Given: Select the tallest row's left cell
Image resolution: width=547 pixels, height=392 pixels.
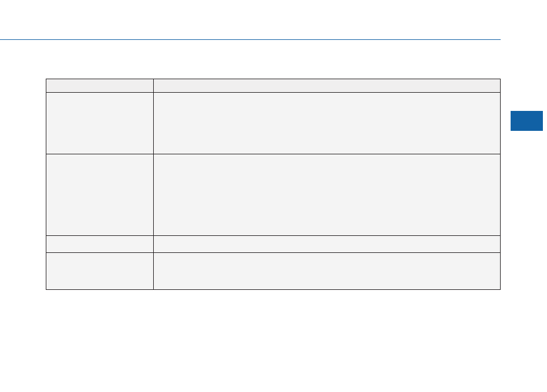Looking at the screenshot, I should [x=100, y=195].
